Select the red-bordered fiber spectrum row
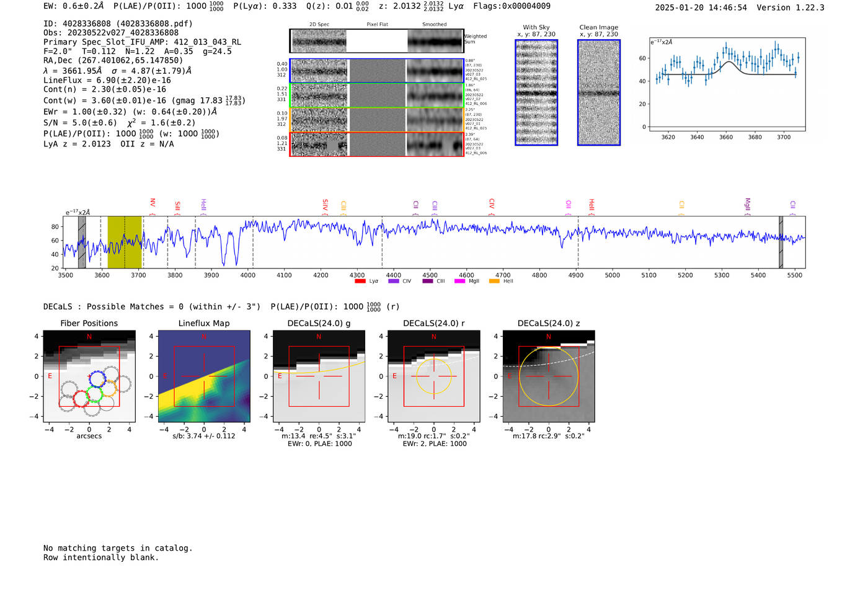The height and width of the screenshot is (591, 868). [377, 144]
